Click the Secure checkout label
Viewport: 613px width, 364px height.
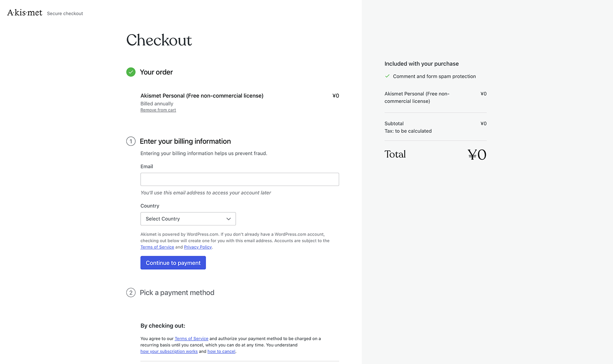[x=65, y=13]
